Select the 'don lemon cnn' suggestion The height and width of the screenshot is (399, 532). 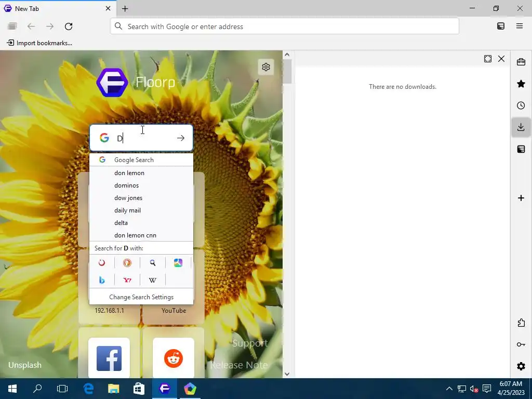pyautogui.click(x=141, y=235)
